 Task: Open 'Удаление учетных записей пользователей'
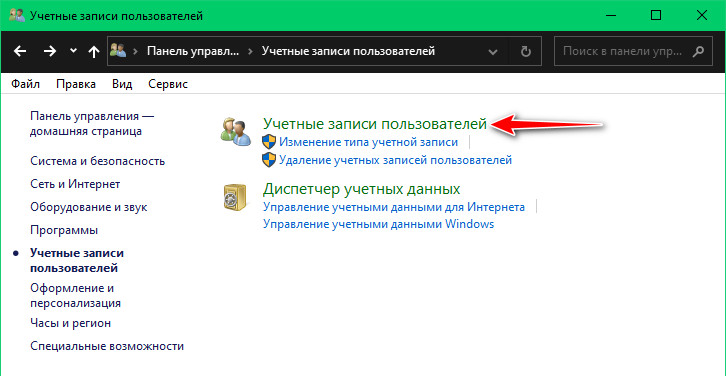coord(395,160)
